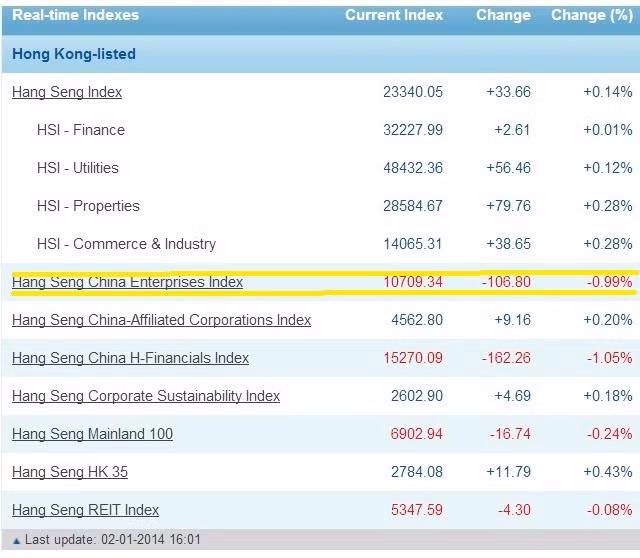The image size is (640, 558).
Task: Click the China Enterprises percent -0.99%
Action: pos(609,282)
